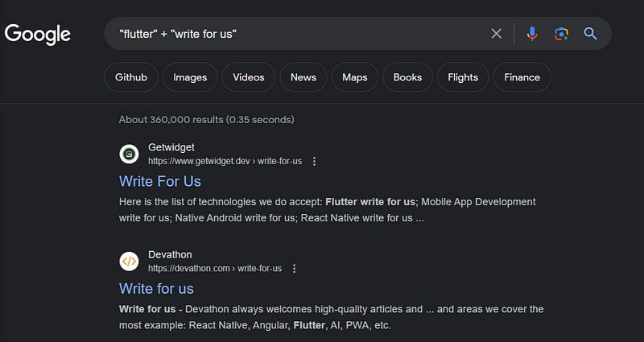Click the Devathon site favicon
The height and width of the screenshot is (342, 644).
[x=129, y=262]
